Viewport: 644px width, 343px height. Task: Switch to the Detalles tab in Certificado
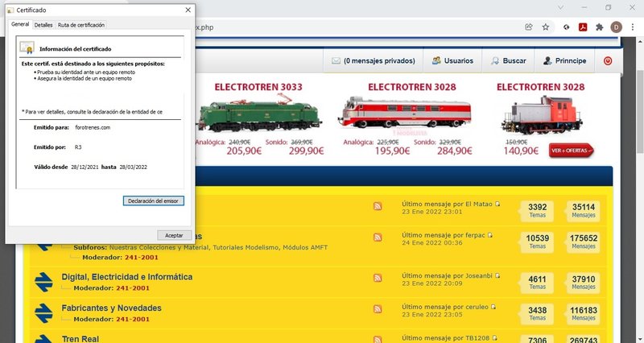click(x=43, y=25)
